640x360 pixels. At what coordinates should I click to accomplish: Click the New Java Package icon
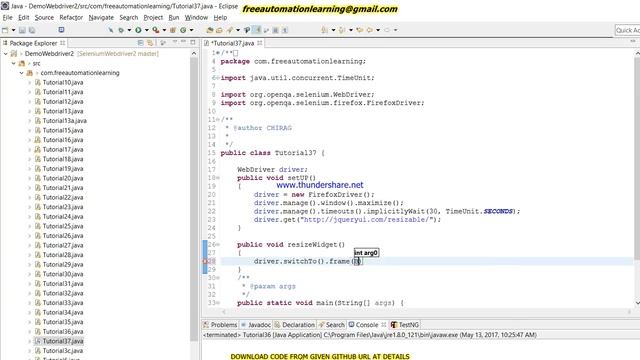tap(173, 30)
